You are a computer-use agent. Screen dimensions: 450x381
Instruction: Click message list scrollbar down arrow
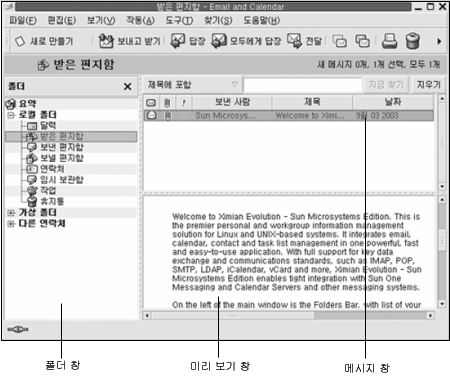(x=442, y=186)
